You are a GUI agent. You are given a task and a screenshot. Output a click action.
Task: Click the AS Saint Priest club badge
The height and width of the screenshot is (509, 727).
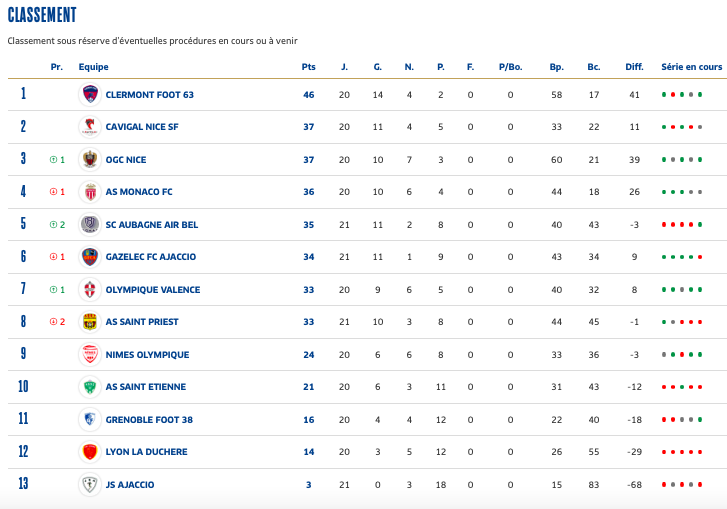(x=90, y=322)
